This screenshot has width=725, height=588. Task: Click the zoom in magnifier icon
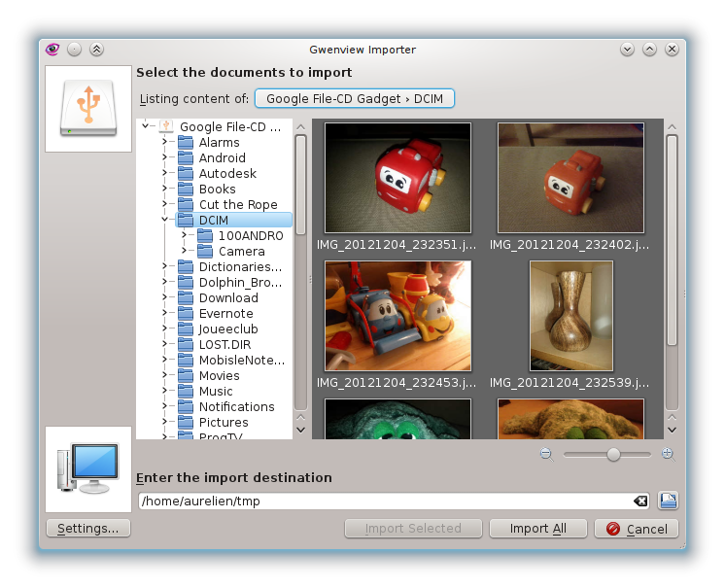667,454
